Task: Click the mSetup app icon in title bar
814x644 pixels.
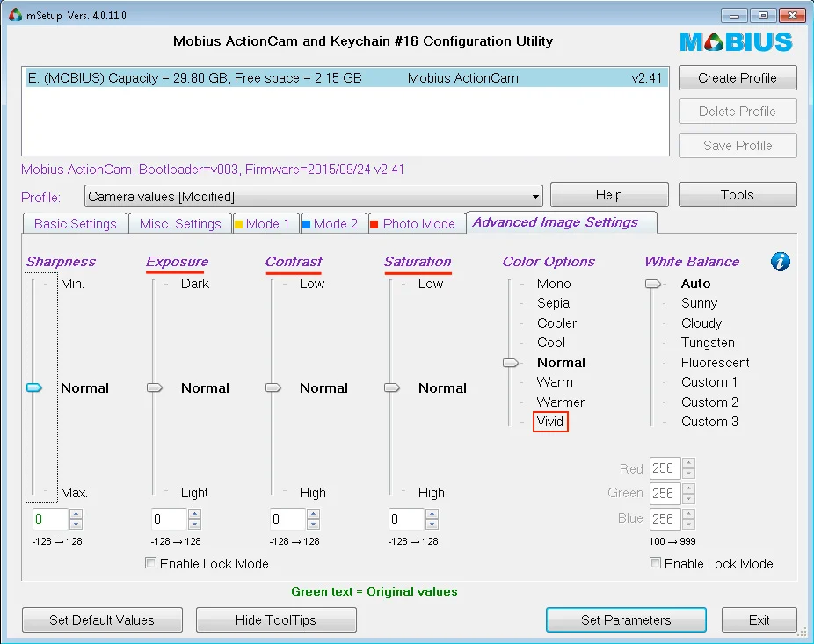Action: tap(16, 15)
